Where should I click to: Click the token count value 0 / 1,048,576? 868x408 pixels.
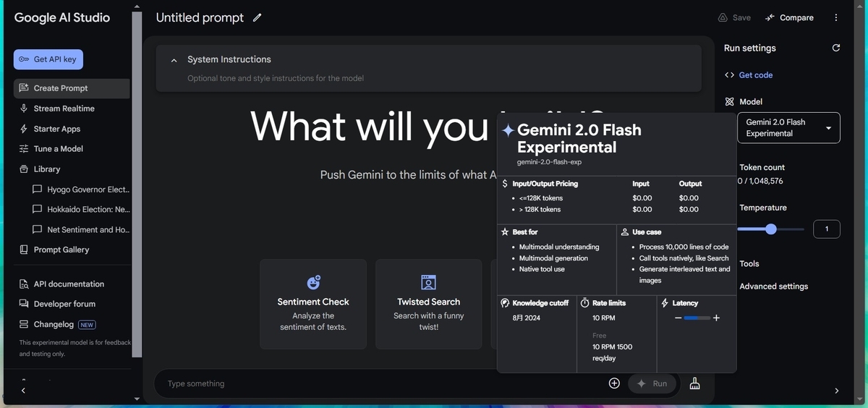(x=760, y=181)
